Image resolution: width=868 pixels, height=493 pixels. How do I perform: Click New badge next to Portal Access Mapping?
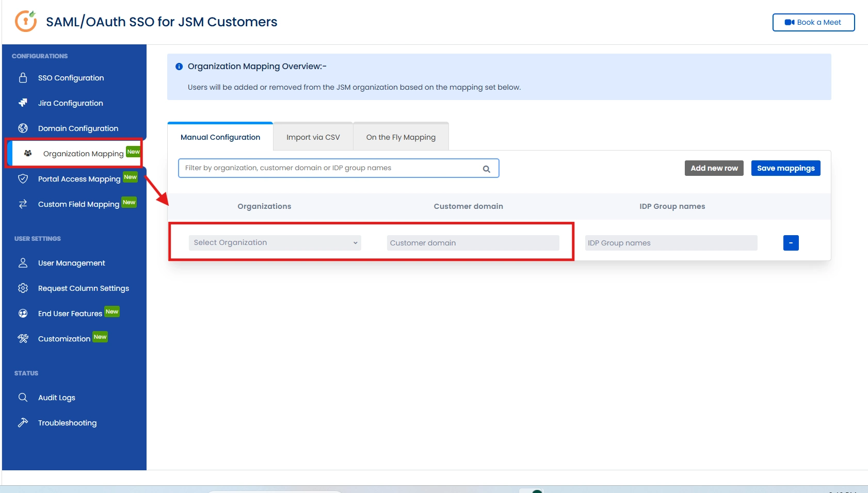click(x=131, y=177)
